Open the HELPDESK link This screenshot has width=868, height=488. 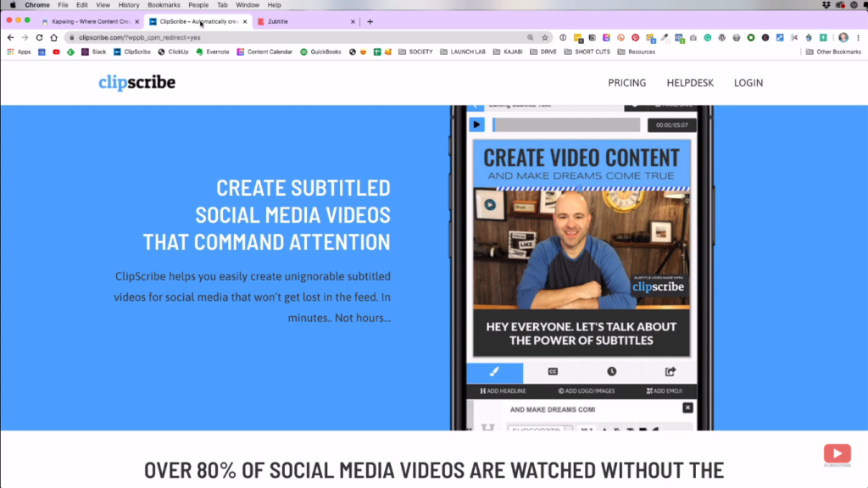690,83
